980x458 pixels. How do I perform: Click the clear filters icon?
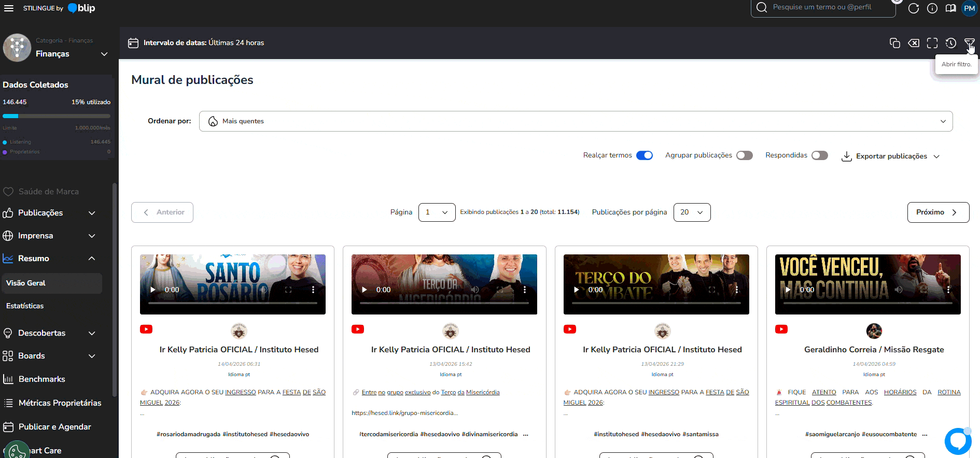(x=914, y=43)
